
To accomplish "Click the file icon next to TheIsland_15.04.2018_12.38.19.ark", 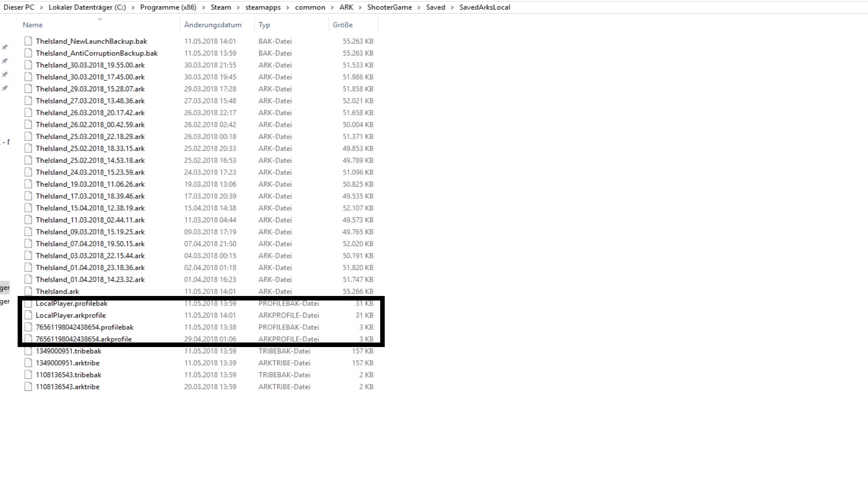I will [28, 208].
